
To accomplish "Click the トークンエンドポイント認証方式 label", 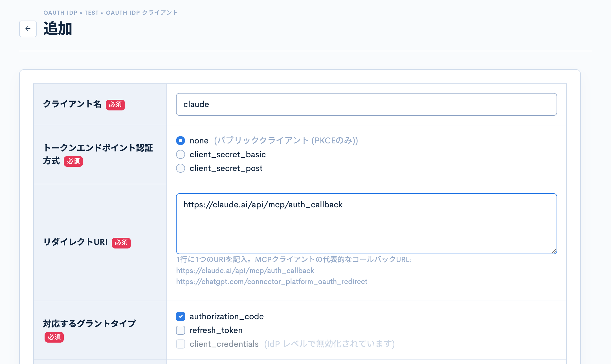I will [98, 154].
